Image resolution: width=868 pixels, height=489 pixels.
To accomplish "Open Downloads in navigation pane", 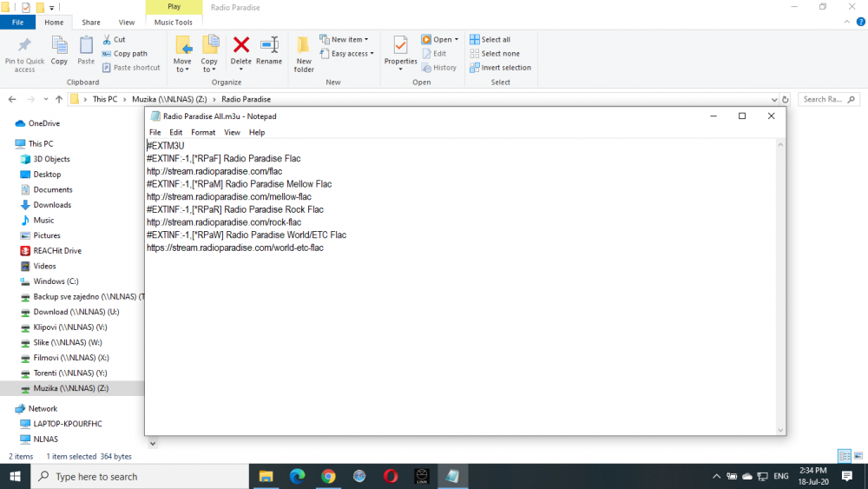I will [x=46, y=205].
